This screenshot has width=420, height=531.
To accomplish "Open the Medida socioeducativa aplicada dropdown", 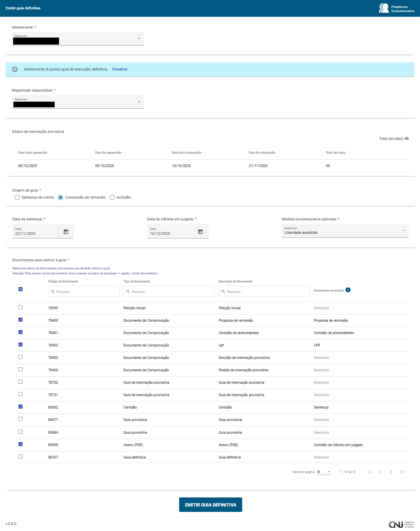I will pyautogui.click(x=345, y=231).
